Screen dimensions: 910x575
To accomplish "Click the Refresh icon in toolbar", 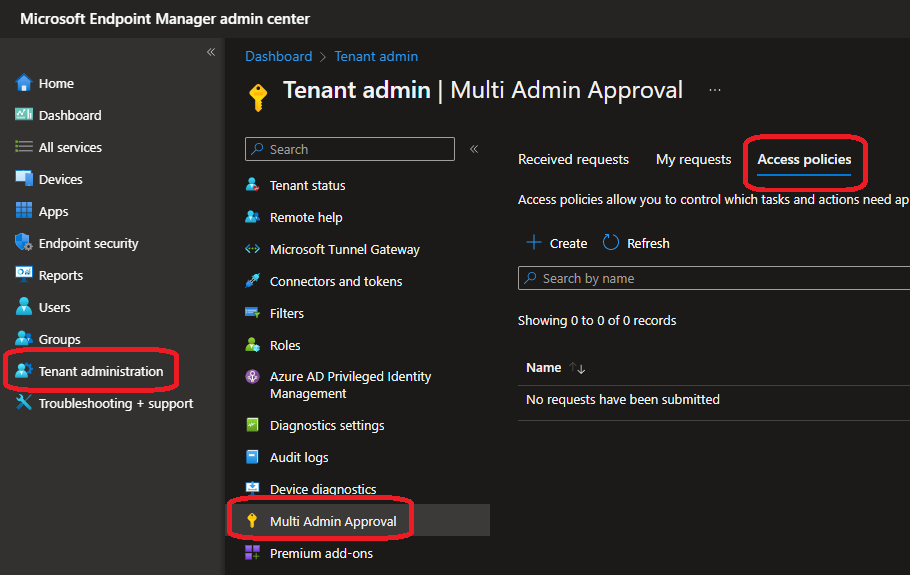I will point(611,243).
